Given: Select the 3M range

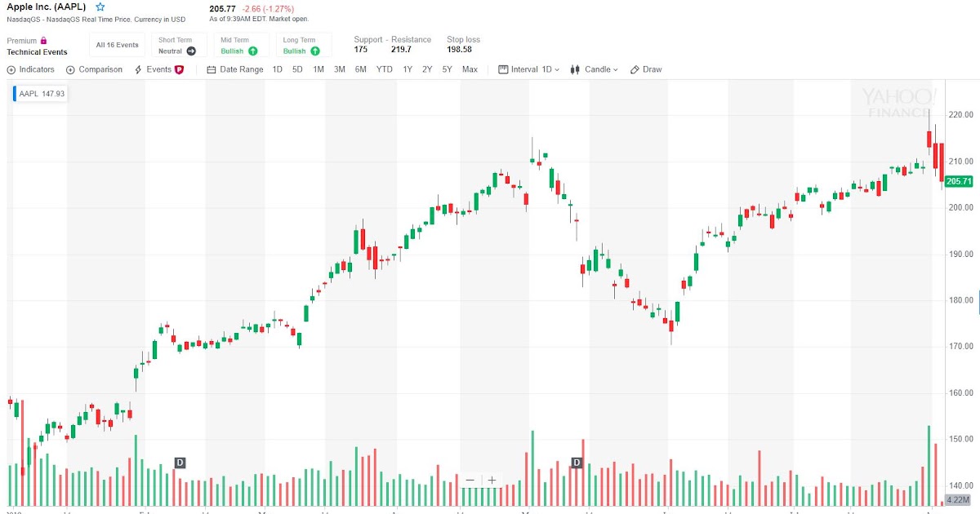Looking at the screenshot, I should pos(340,70).
